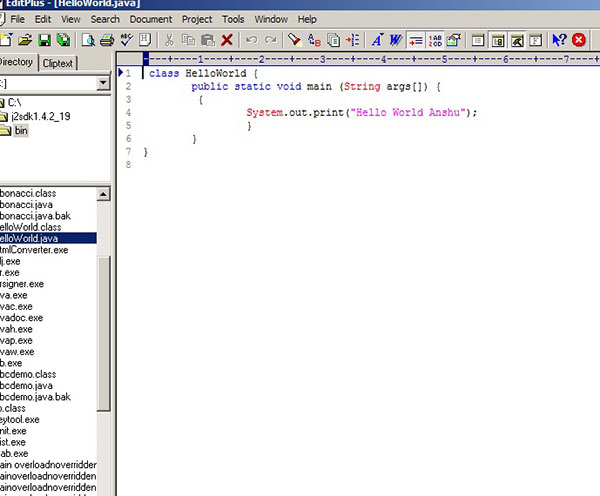Switch to the Directory tab

coord(17,62)
